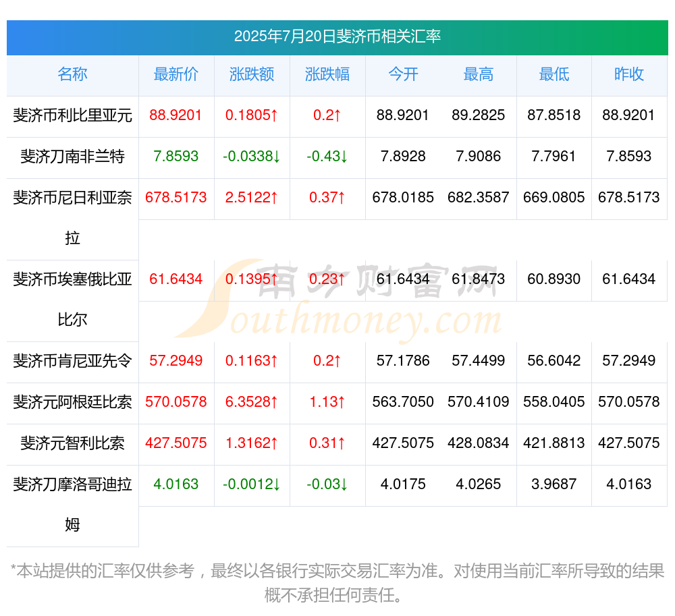Click the change percent 1.13↑
Screen dimensions: 675x616
327,401
